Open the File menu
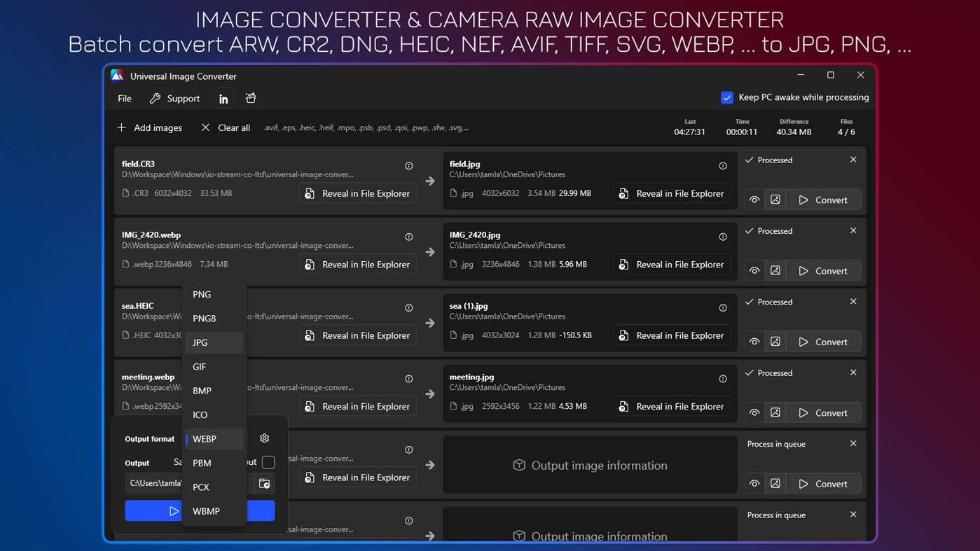 (x=124, y=98)
